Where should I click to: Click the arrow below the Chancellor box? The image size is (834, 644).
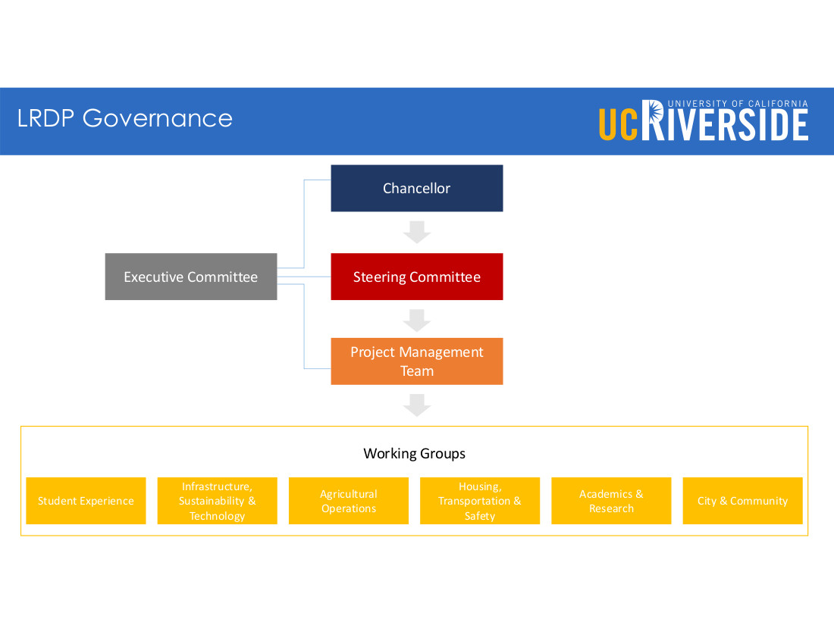(x=417, y=232)
